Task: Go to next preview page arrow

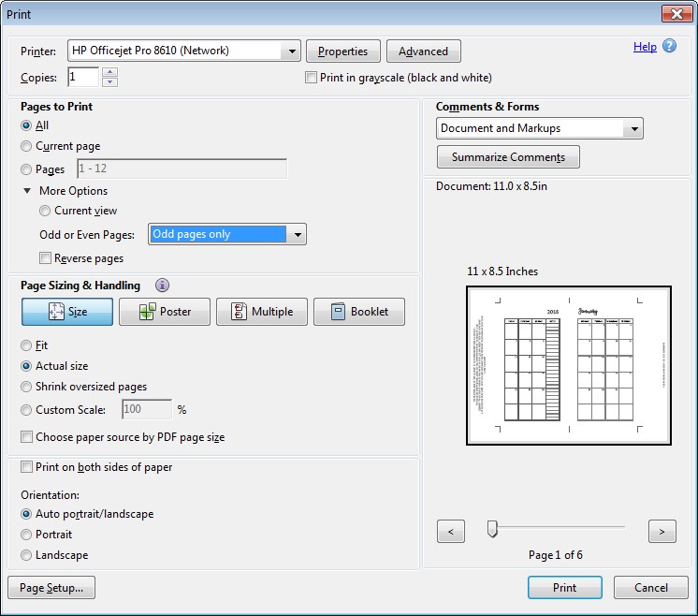Action: tap(662, 532)
